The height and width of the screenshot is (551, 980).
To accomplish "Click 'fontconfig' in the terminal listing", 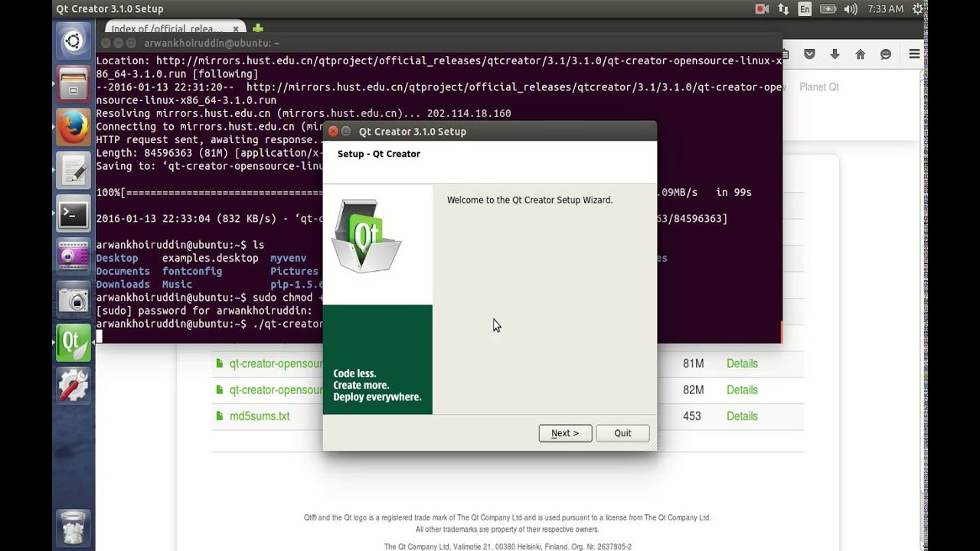I will pos(192,271).
